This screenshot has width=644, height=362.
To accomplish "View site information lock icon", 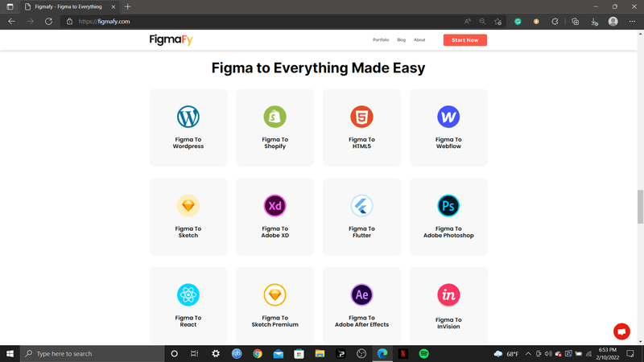I will (69, 22).
